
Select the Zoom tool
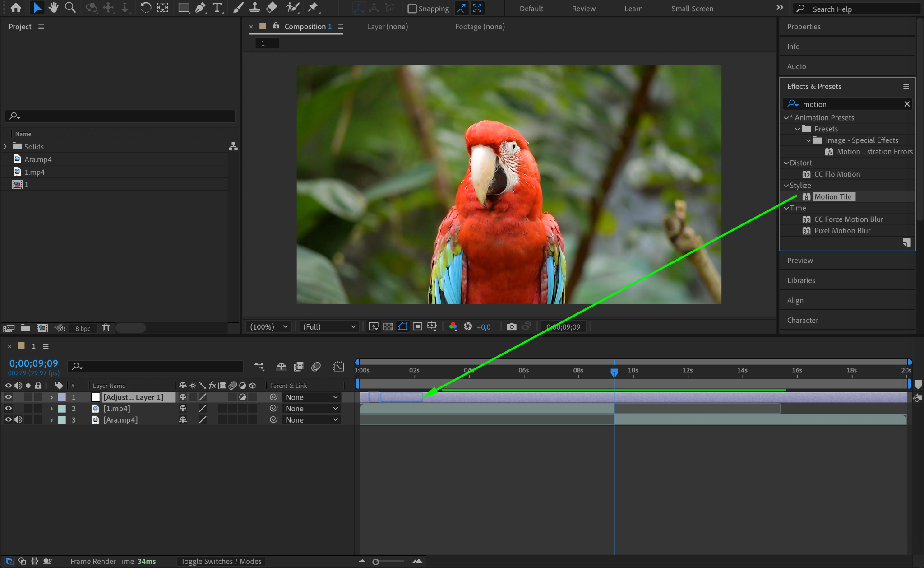tap(70, 8)
